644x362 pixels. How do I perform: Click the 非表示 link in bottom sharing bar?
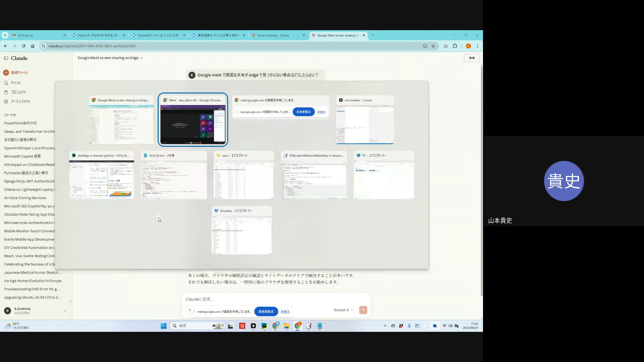pyautogui.click(x=285, y=312)
